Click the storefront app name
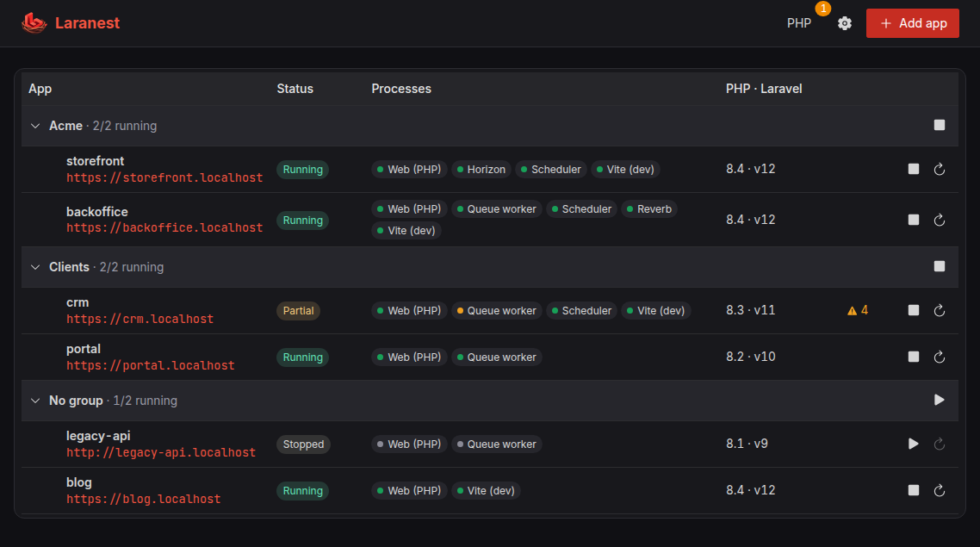Viewport: 980px width, 547px height. [x=95, y=161]
